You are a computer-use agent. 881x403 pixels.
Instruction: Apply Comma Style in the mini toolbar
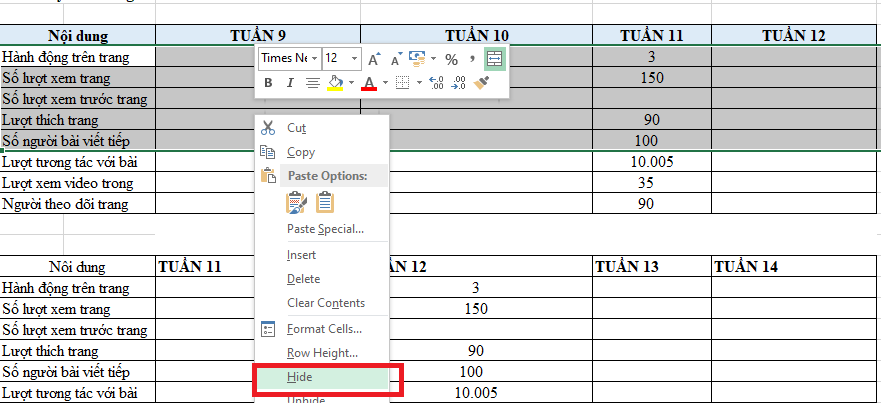tap(473, 58)
